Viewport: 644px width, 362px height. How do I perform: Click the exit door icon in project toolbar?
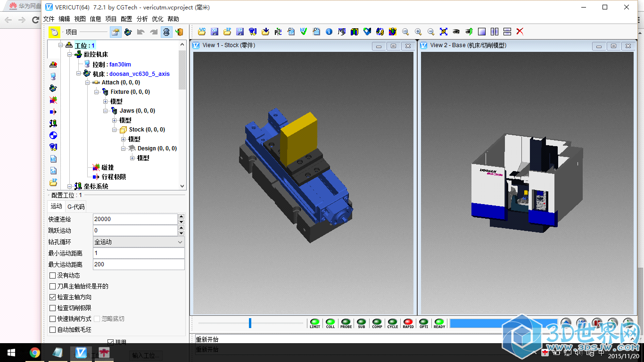179,32
